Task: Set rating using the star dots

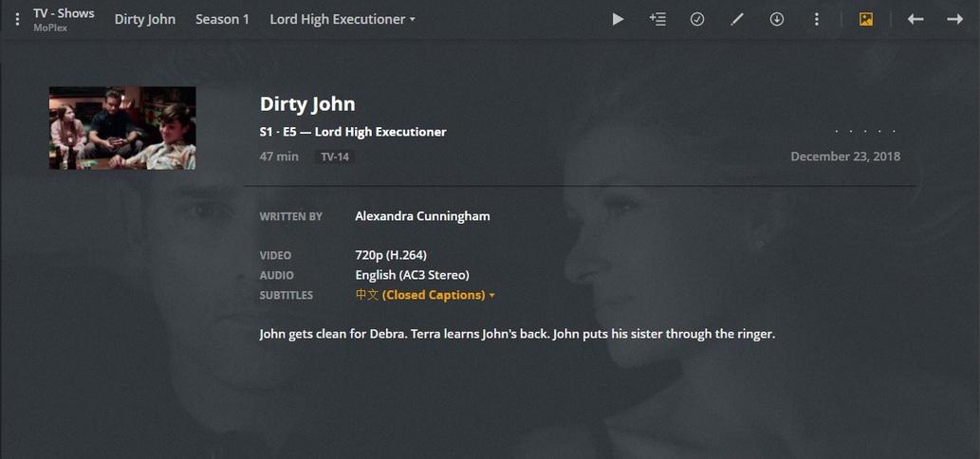Action: point(865,132)
